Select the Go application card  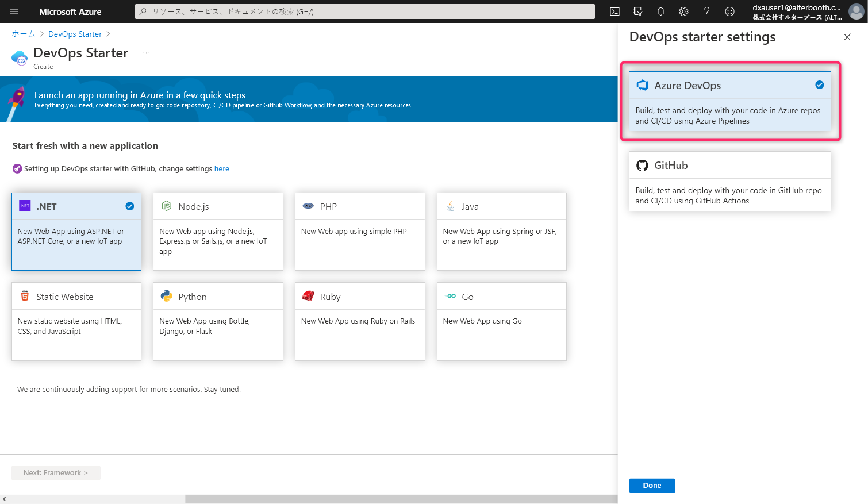tap(501, 321)
